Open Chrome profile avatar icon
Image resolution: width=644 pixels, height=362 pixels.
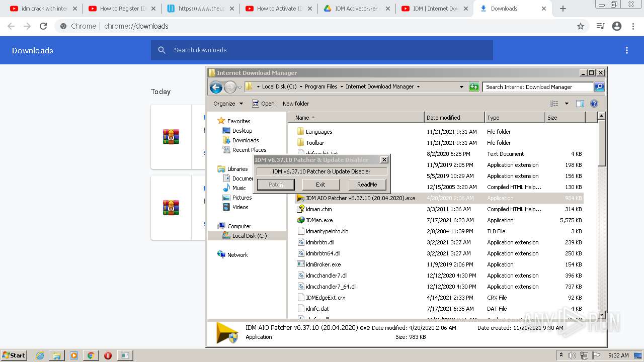[617, 26]
